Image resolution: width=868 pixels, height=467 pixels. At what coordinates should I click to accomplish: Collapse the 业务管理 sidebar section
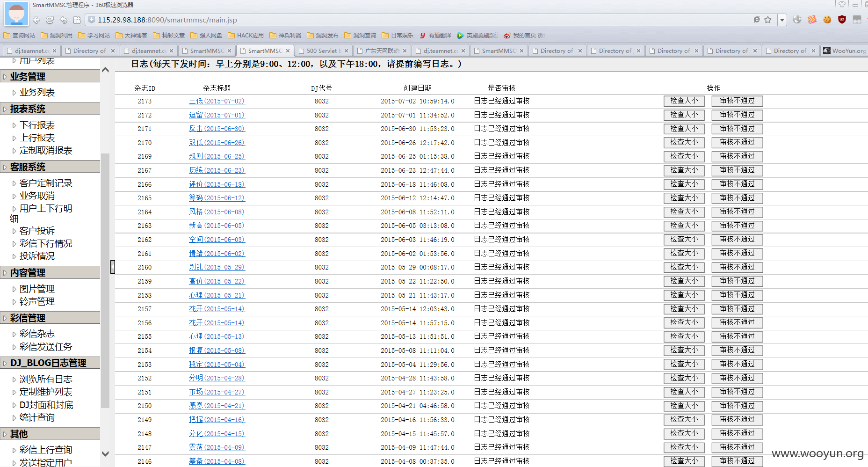(x=50, y=76)
